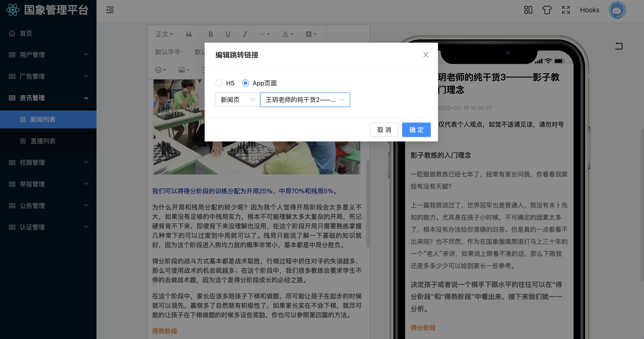Click the table icon beside 举报管理
Image resolution: width=644 pixels, height=339 pixels.
pyautogui.click(x=12, y=184)
